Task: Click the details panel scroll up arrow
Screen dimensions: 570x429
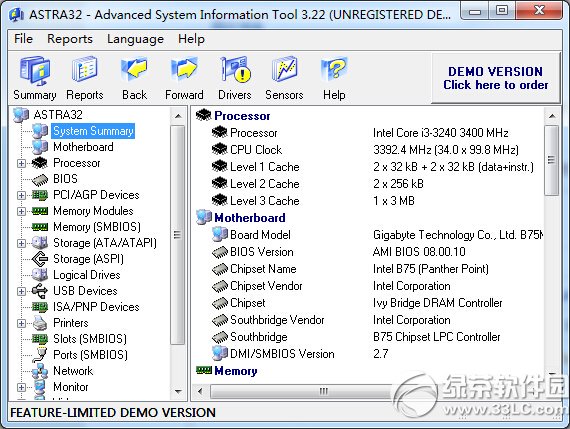Action: (552, 116)
